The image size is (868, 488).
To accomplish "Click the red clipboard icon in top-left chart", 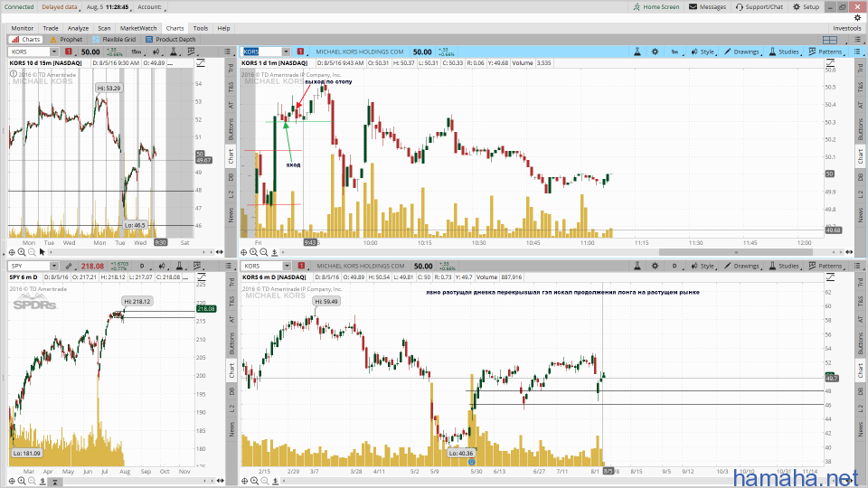I will click(69, 52).
